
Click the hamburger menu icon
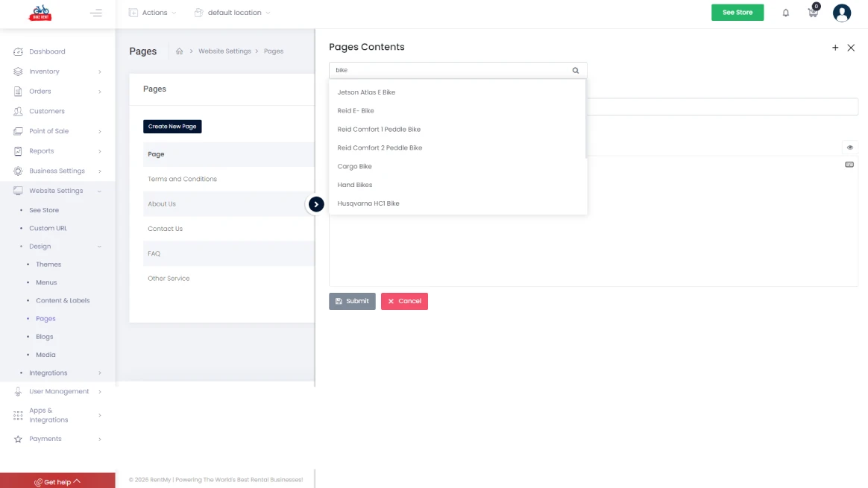(x=96, y=13)
